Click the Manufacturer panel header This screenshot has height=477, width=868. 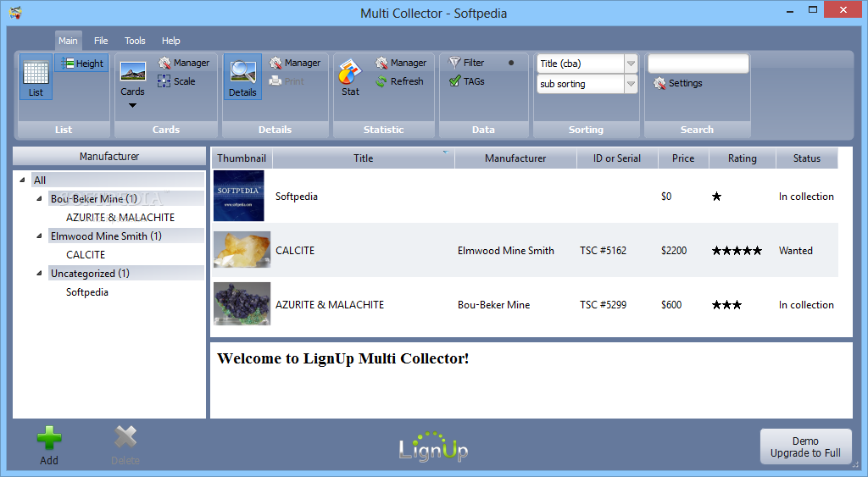coord(109,157)
